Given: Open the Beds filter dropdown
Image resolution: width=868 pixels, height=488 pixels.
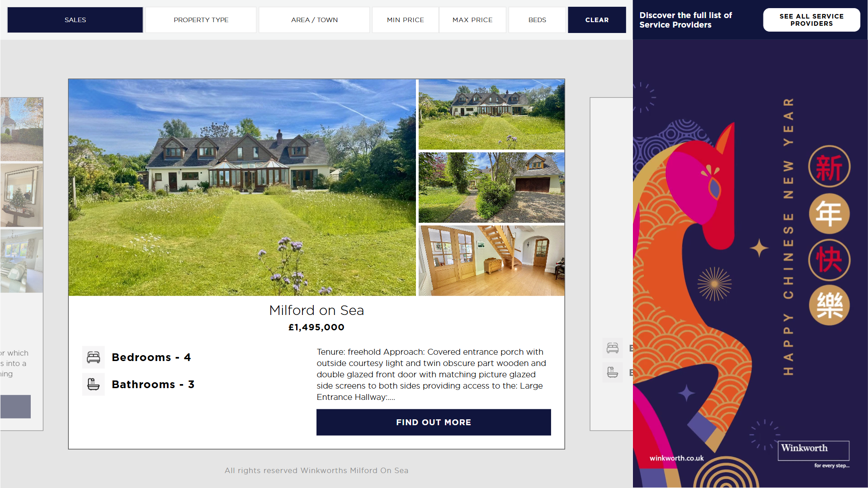Looking at the screenshot, I should click(537, 20).
